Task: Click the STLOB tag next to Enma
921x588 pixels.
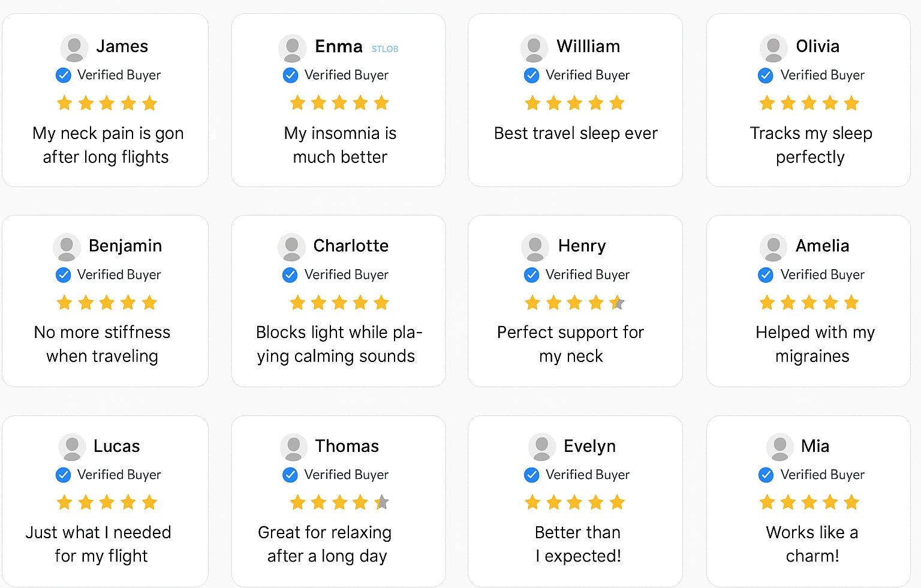Action: pyautogui.click(x=385, y=49)
